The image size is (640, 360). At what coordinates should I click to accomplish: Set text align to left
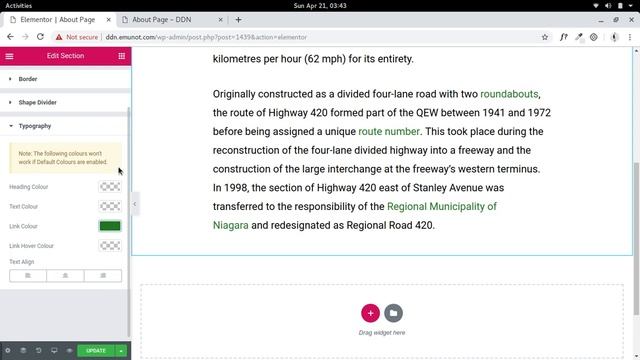(x=28, y=276)
